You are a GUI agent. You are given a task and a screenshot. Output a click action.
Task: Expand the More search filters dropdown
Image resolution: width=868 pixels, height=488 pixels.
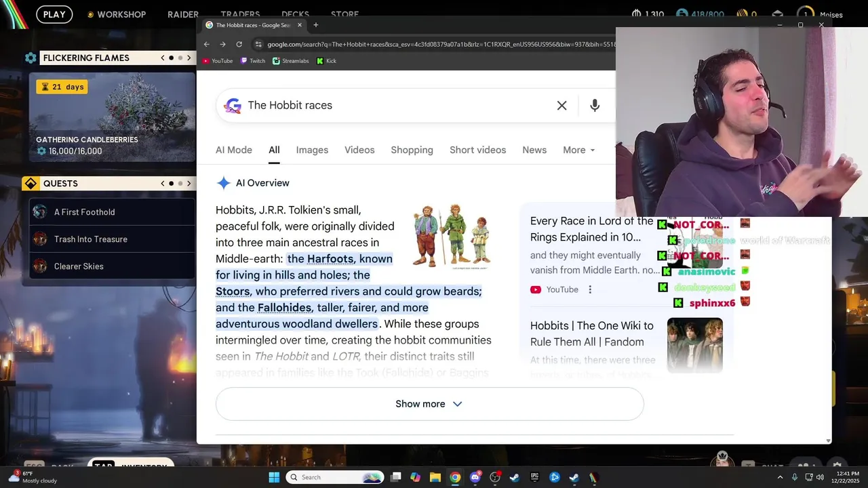[578, 150]
